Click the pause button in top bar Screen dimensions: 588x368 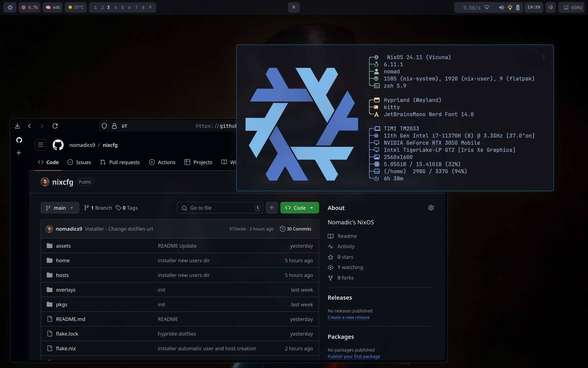pos(294,7)
